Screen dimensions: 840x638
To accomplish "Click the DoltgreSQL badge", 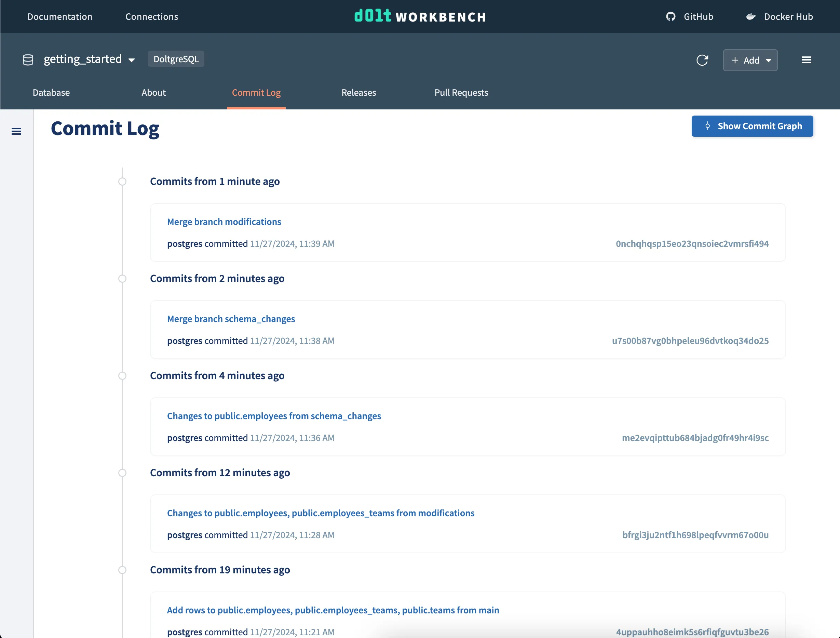I will (x=176, y=59).
